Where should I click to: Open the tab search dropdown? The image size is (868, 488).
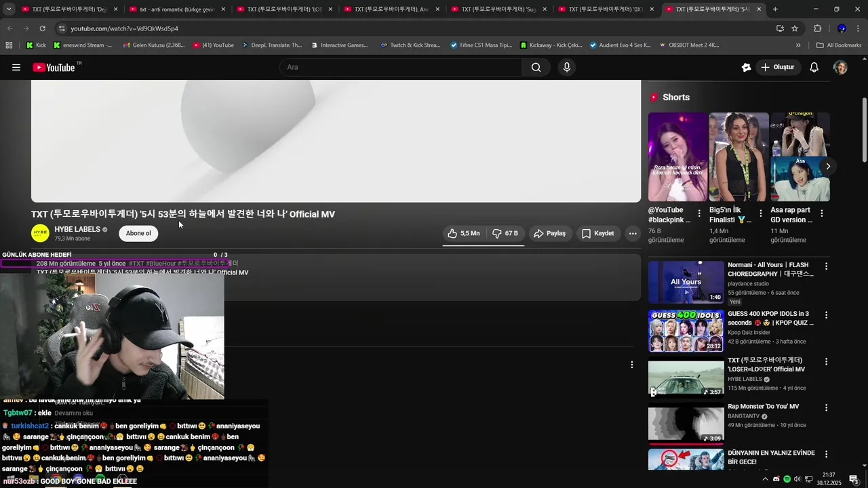(9, 9)
